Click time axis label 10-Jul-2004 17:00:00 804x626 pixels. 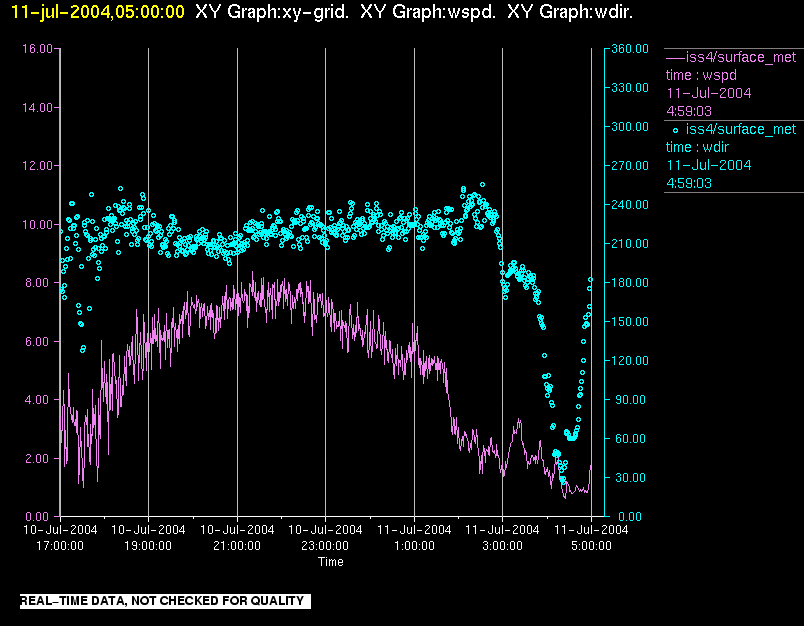click(x=60, y=538)
